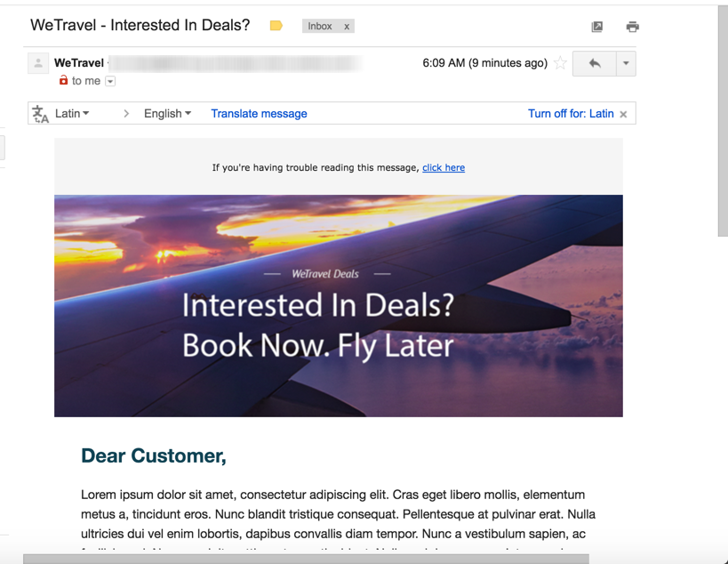Image resolution: width=728 pixels, height=564 pixels.
Task: Click Turn off for: Latin
Action: (x=571, y=113)
